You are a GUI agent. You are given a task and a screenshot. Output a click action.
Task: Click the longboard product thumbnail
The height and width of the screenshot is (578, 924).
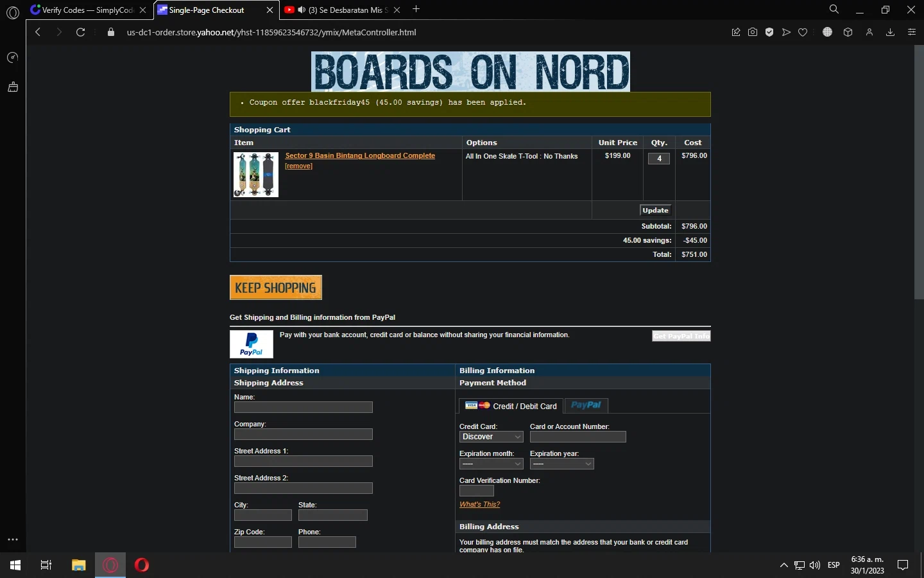click(x=256, y=175)
